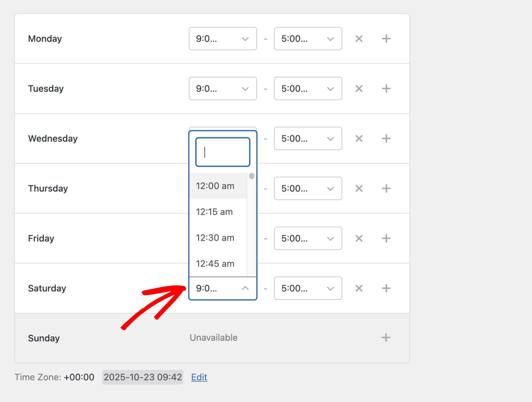
Task: Add another time slot for Saturday
Action: coord(386,288)
